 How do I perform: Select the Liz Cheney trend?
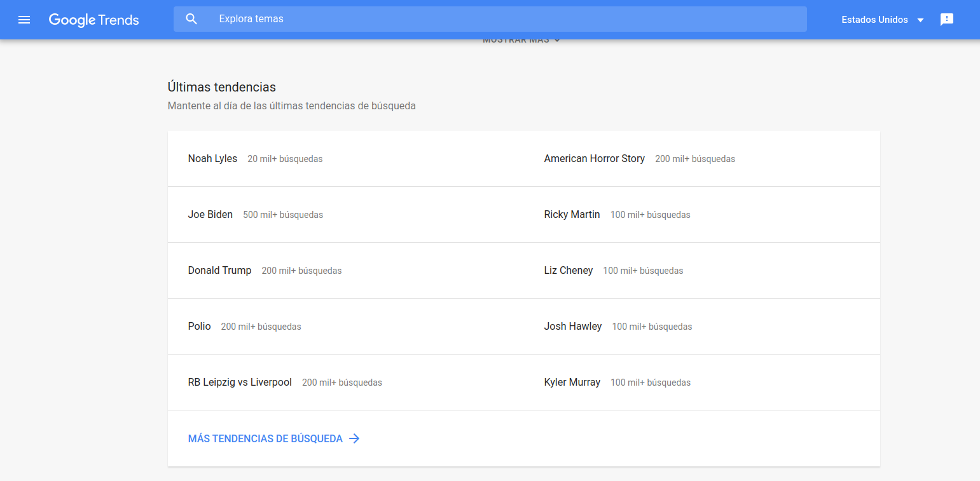point(568,271)
